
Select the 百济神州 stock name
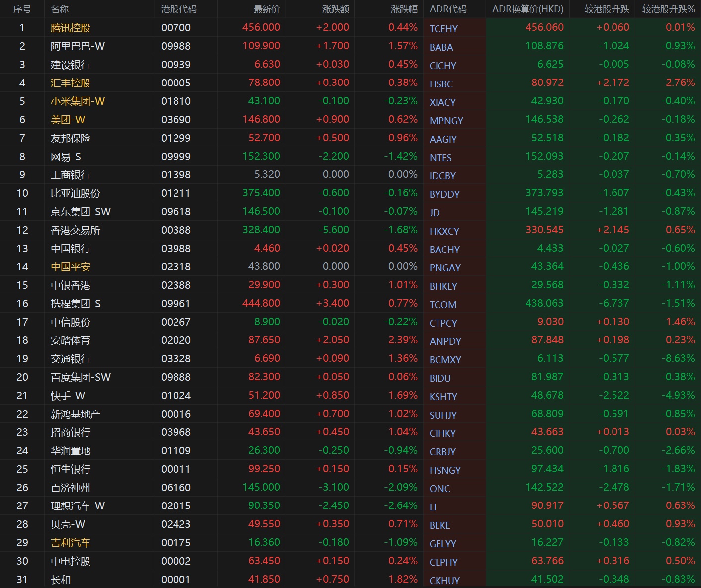click(71, 488)
